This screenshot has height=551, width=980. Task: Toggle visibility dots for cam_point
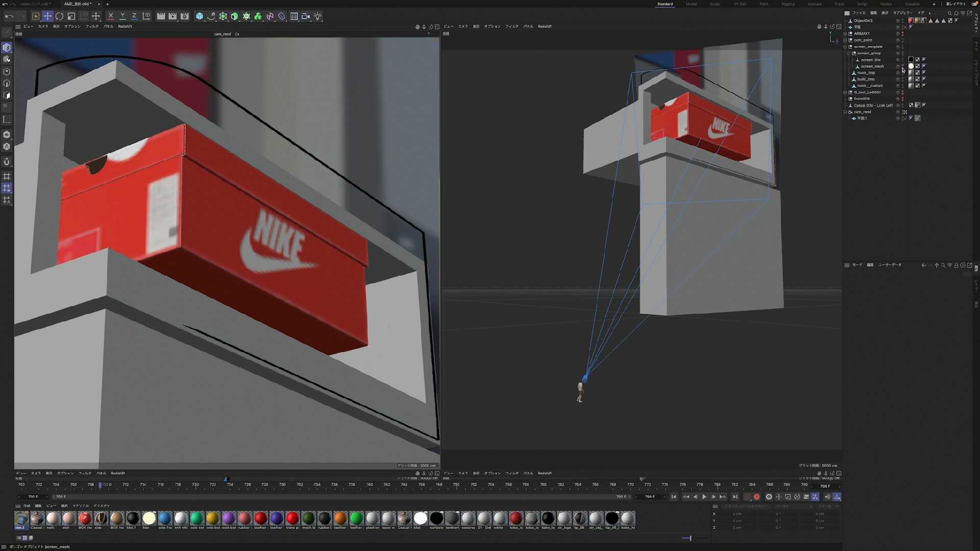[902, 40]
